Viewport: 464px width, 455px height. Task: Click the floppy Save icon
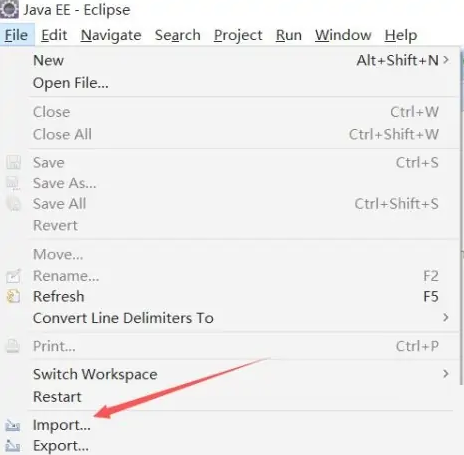tap(13, 162)
